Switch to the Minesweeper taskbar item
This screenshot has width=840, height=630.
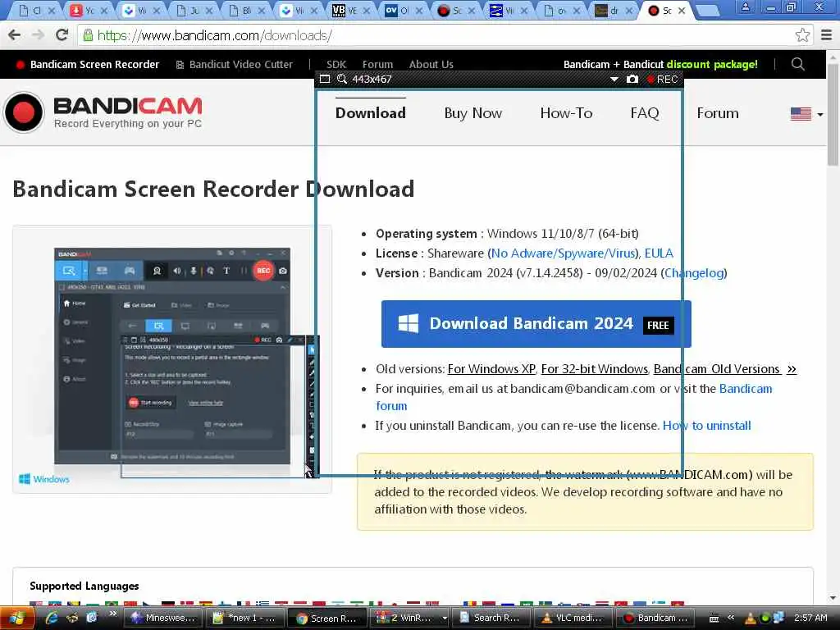(162, 618)
